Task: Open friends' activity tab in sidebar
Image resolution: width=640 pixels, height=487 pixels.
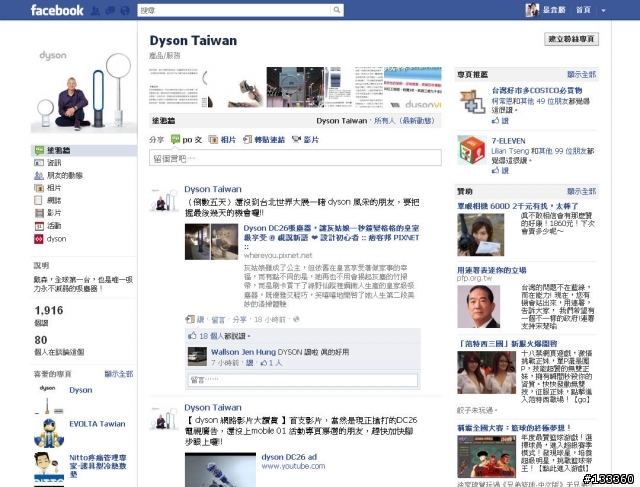Action: [58, 175]
